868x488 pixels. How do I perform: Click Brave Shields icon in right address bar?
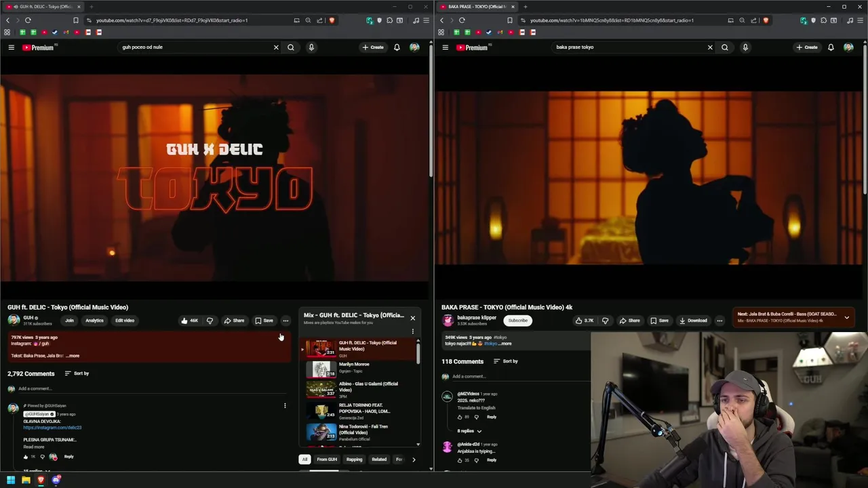tap(766, 20)
